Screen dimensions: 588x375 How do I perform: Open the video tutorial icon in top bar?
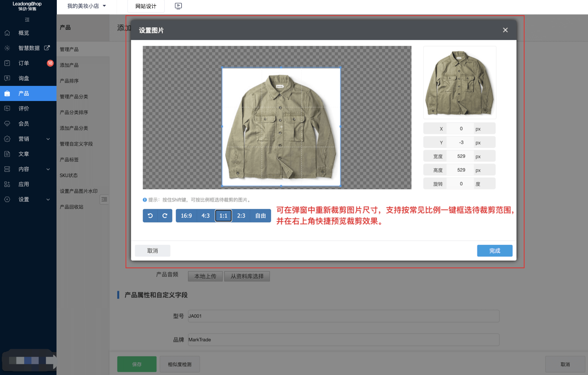[178, 6]
